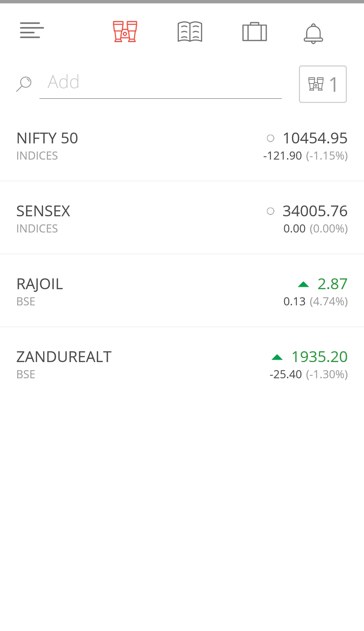Select the binoculars watchlist tab
This screenshot has width=364, height=631.
coord(125,32)
